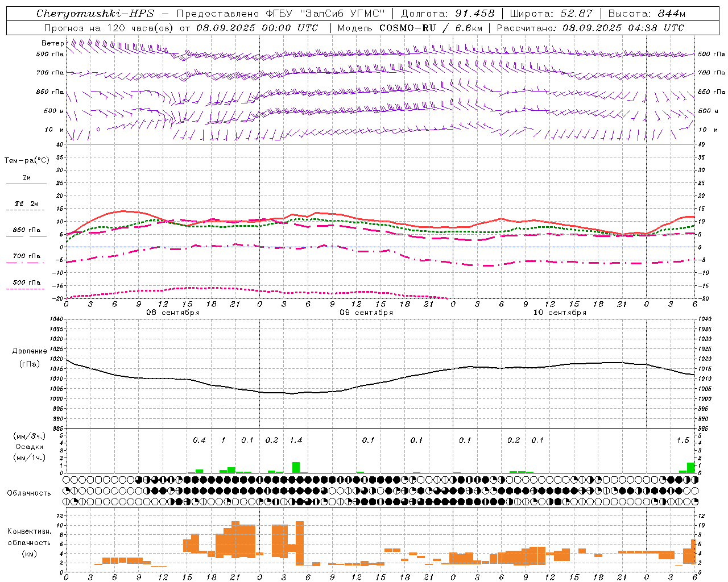The width and height of the screenshot is (728, 582).
Task: Click the "Тем-ра(°C)" temperature label
Action: pyautogui.click(x=27, y=161)
